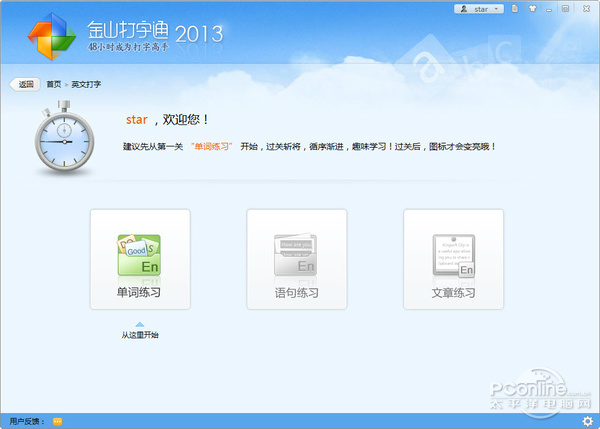Click the 金山打字通 2013 title text
Viewport: 600px width, 429px height.
click(x=155, y=31)
